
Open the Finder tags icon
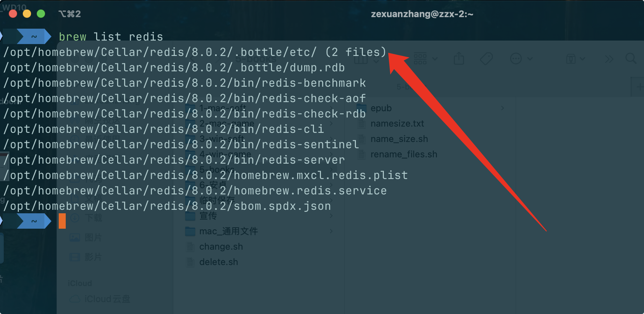[486, 58]
